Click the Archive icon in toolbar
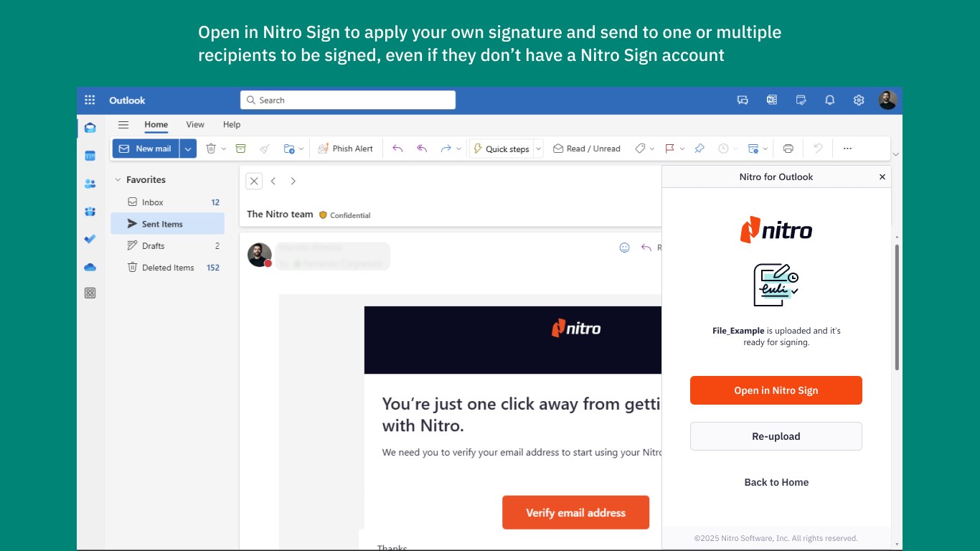The width and height of the screenshot is (980, 551). tap(241, 149)
